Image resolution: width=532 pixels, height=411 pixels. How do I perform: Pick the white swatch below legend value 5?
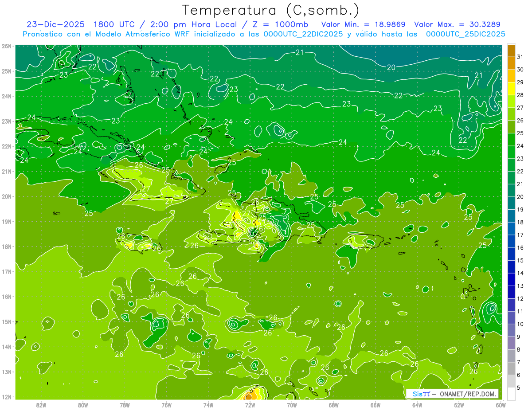[511, 394]
